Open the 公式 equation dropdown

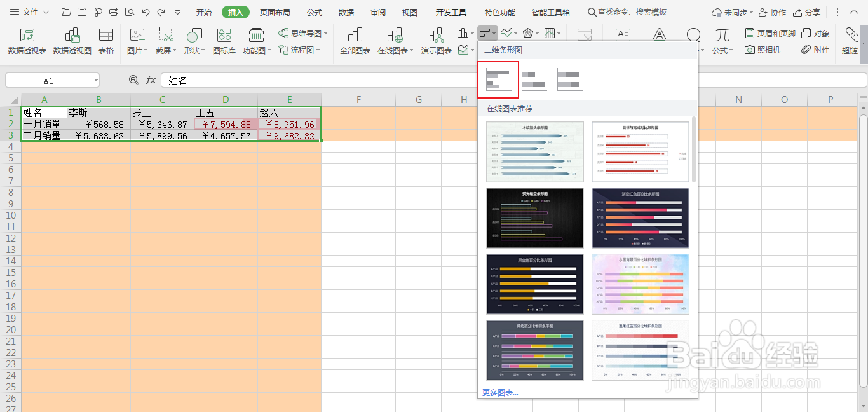[722, 41]
